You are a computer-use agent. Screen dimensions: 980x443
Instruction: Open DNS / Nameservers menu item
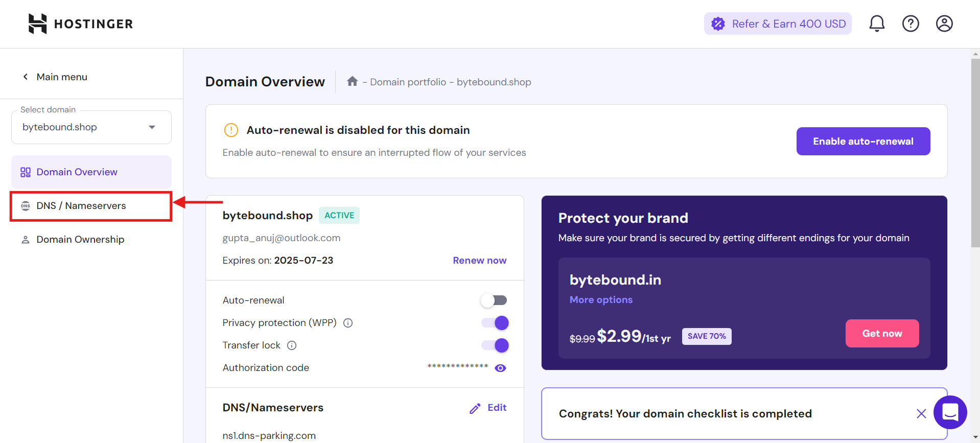pyautogui.click(x=91, y=206)
